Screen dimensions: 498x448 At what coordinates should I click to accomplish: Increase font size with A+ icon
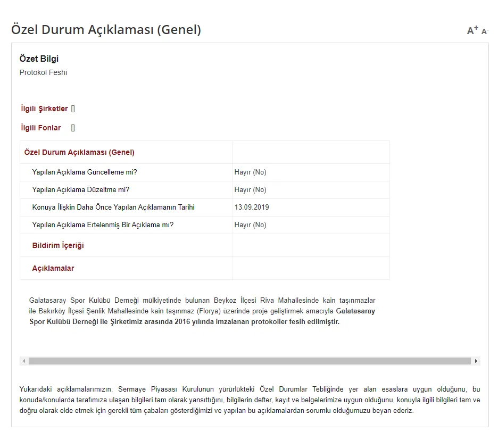tap(472, 30)
